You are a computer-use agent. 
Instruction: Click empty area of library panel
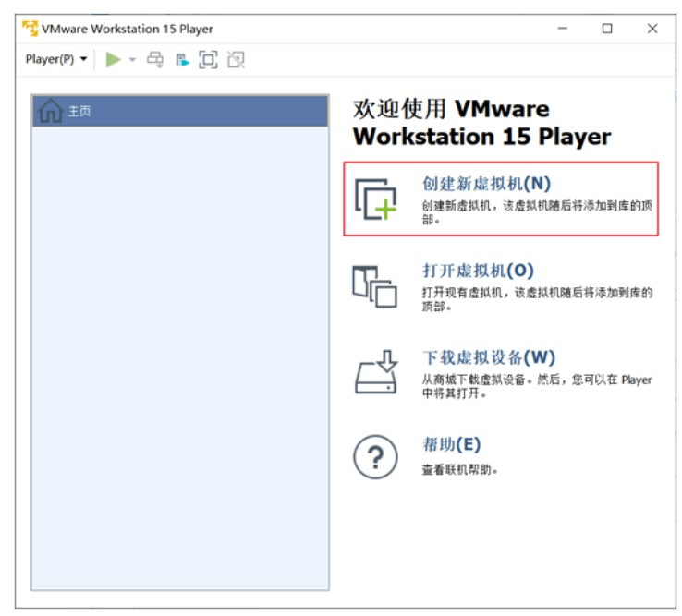[x=180, y=369]
